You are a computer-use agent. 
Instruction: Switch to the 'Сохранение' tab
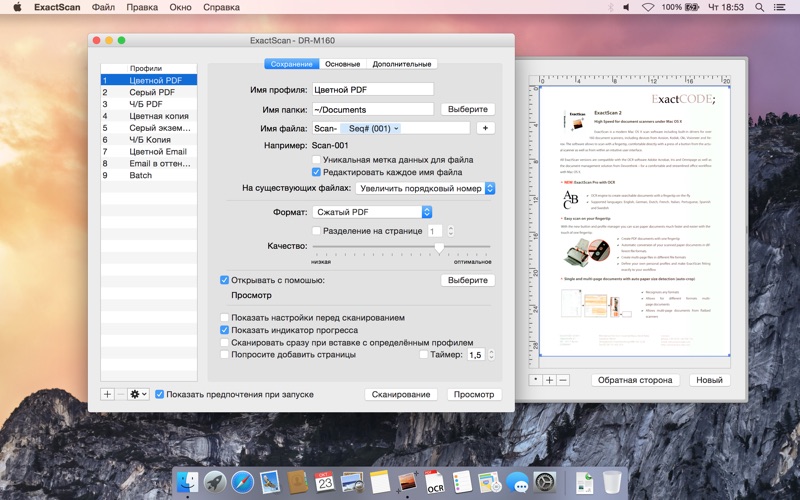pos(291,64)
